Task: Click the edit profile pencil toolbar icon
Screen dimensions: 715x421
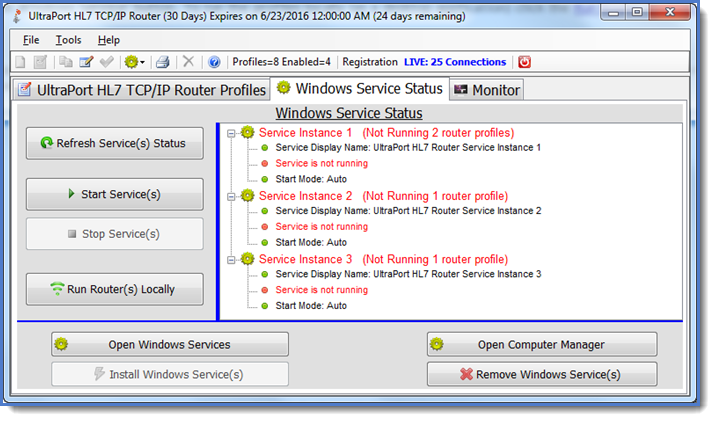Action: [86, 62]
